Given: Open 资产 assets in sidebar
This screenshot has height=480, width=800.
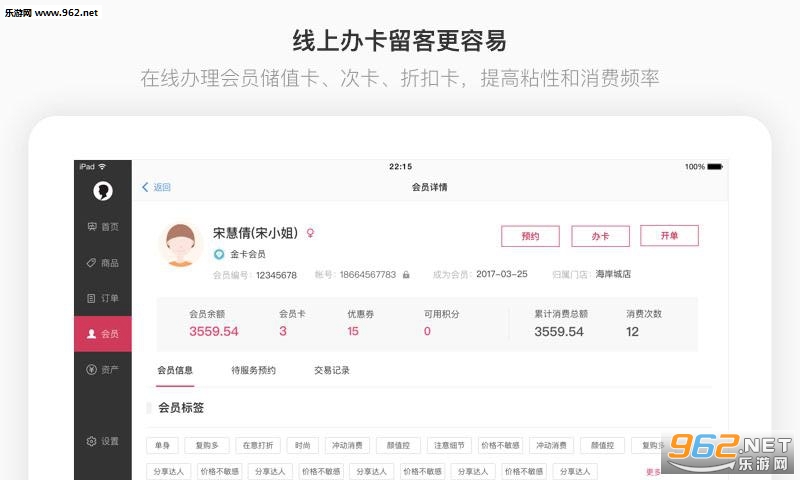Looking at the screenshot, I should click(x=103, y=369).
